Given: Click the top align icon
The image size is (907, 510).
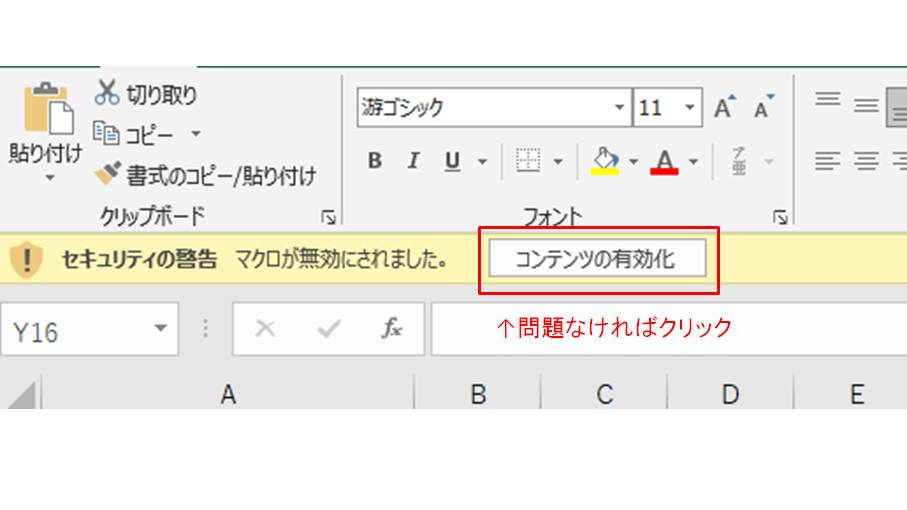Looking at the screenshot, I should tap(828, 99).
